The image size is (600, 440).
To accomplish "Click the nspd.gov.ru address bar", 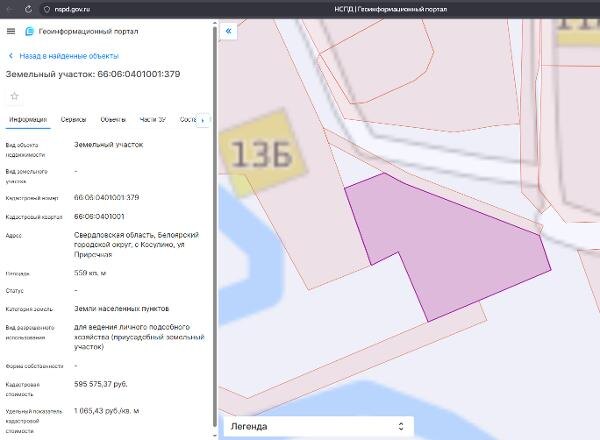I will point(72,9).
